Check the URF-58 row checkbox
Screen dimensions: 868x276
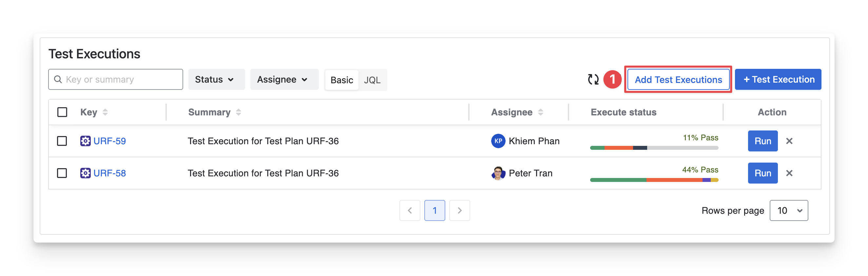(62, 173)
